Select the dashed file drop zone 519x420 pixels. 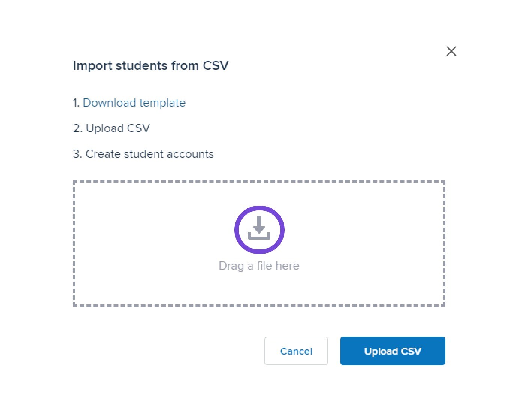tap(259, 243)
